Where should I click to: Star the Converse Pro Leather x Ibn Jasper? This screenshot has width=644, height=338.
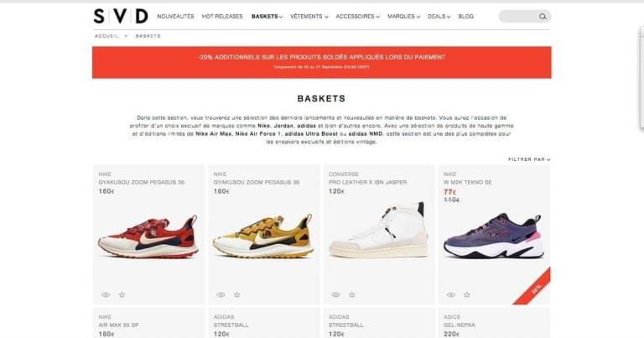coord(352,294)
